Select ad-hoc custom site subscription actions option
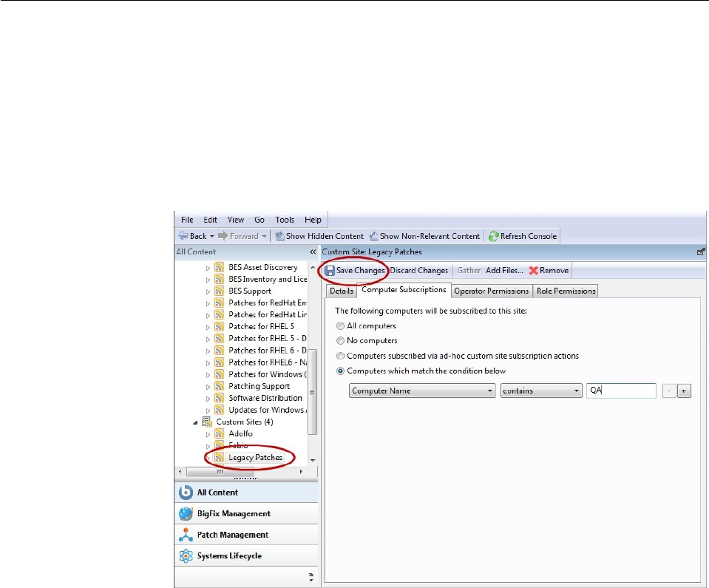Screen dimensions: 709x588 [x=341, y=356]
